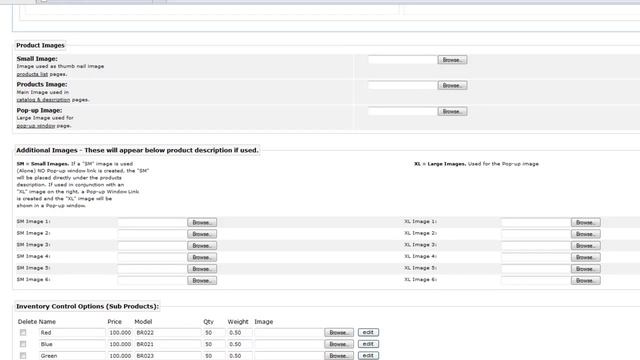
Task: Click the XL Image 5 path field
Action: tap(536, 269)
